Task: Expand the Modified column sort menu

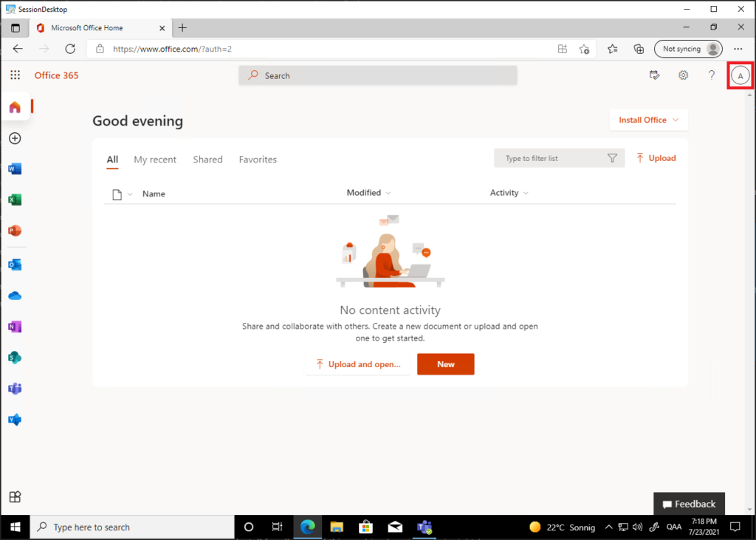Action: pos(369,193)
